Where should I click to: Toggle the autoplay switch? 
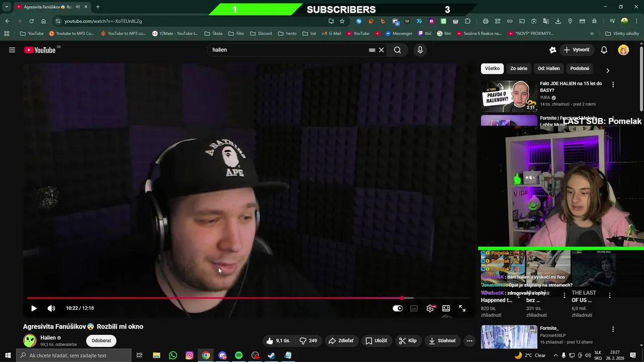397,308
